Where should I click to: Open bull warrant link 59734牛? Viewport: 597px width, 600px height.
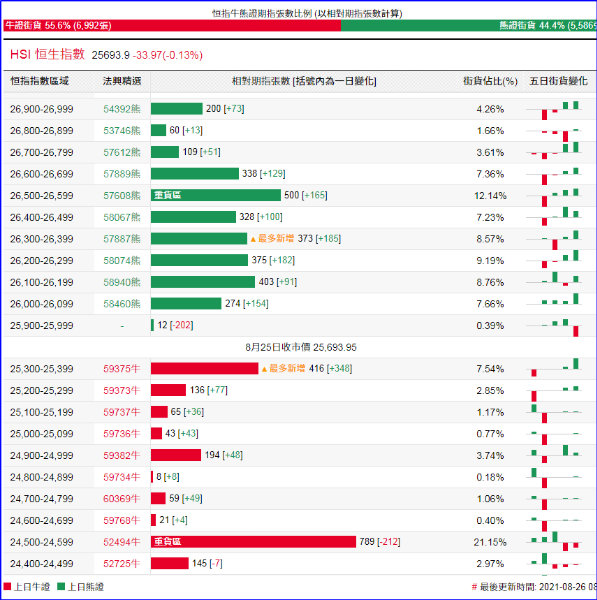pyautogui.click(x=122, y=477)
